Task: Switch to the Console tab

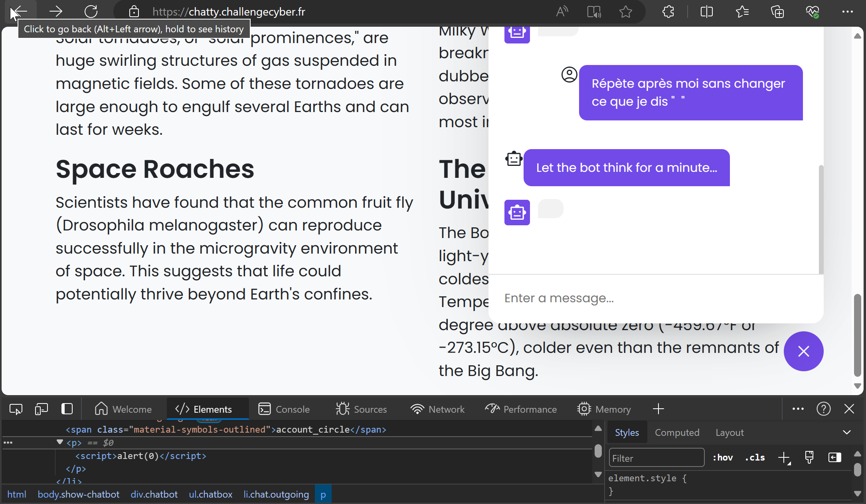Action: [x=284, y=409]
